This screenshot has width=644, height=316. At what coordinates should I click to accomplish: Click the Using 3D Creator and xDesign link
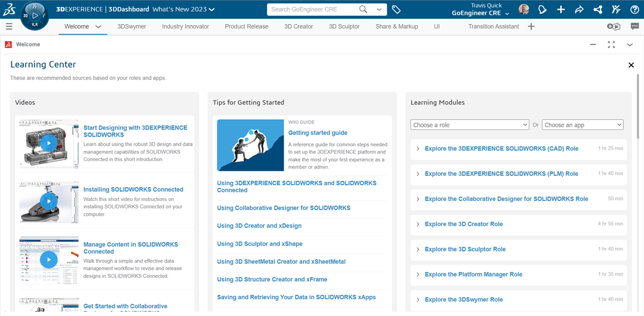[259, 226]
